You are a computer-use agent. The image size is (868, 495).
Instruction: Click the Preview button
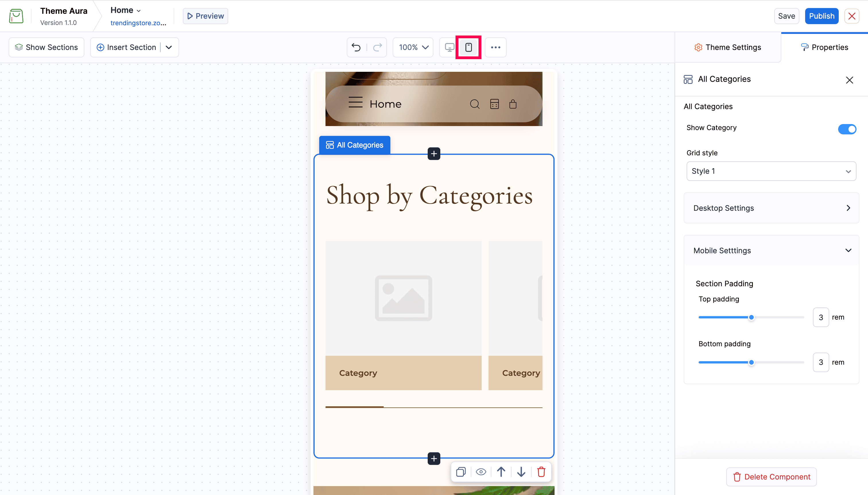[205, 16]
